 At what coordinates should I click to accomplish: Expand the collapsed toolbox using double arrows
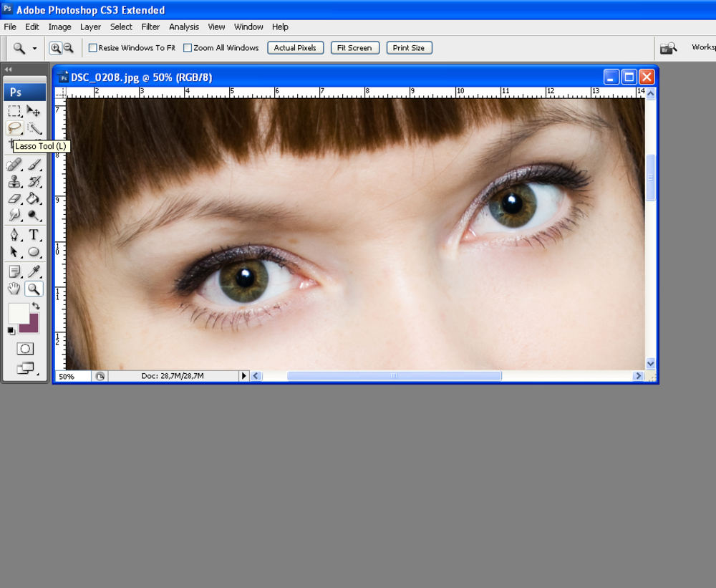point(9,69)
